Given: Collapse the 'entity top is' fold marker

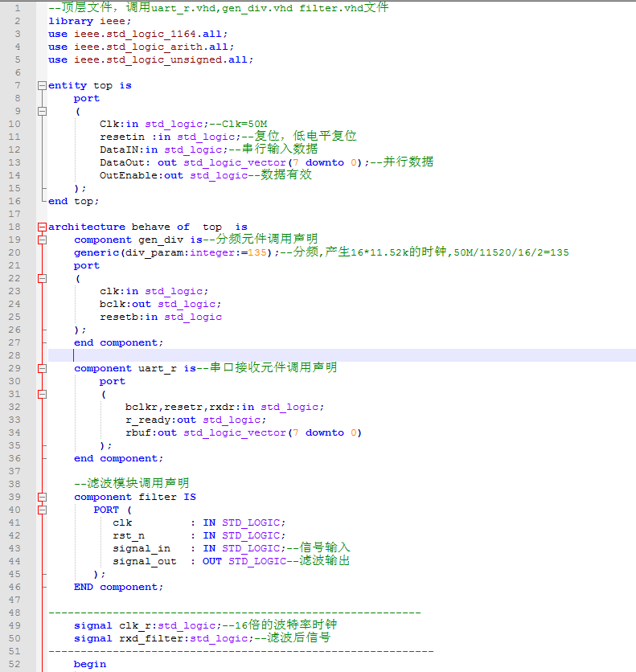Looking at the screenshot, I should [42, 86].
